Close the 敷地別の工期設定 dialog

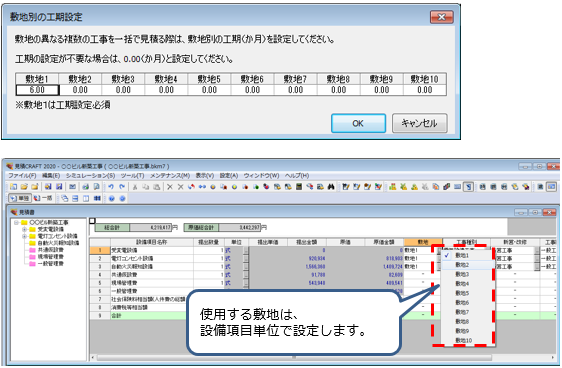441,17
